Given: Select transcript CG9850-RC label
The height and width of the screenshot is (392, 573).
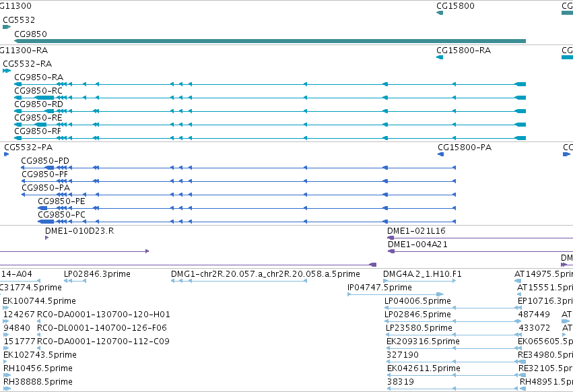Looking at the screenshot, I should pos(38,91).
